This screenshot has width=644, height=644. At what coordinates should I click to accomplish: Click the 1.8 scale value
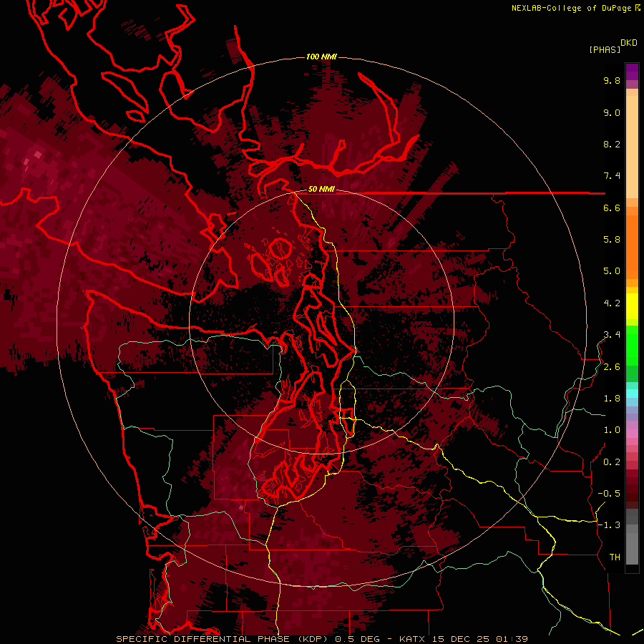click(x=612, y=399)
